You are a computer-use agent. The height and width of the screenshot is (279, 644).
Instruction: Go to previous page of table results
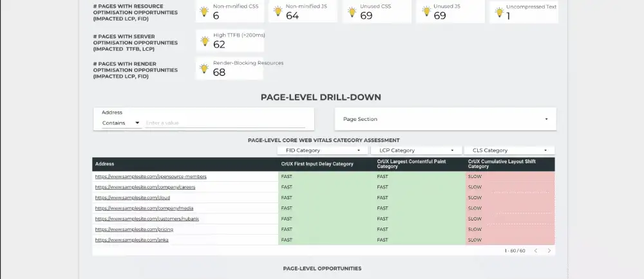536,251
